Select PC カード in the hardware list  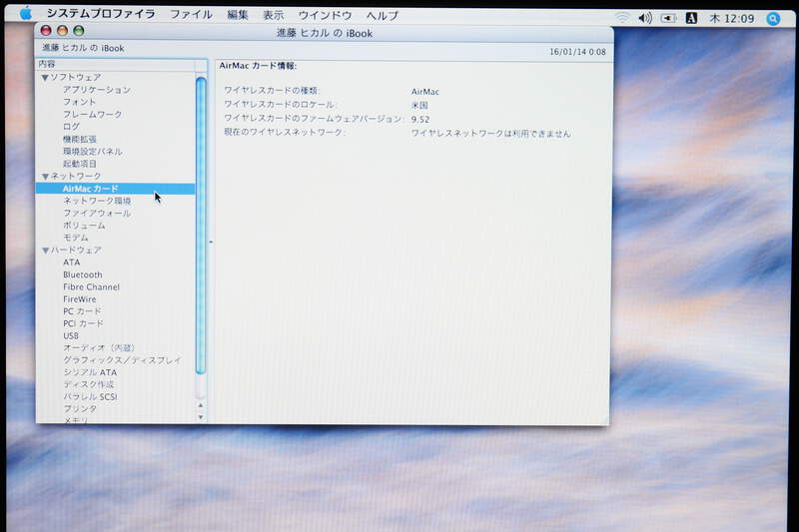click(82, 311)
